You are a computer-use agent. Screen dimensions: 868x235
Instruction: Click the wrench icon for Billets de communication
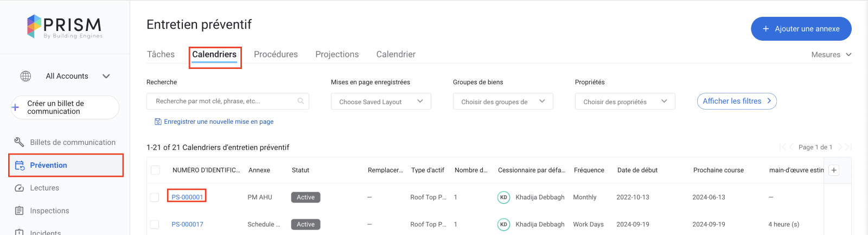(x=19, y=142)
